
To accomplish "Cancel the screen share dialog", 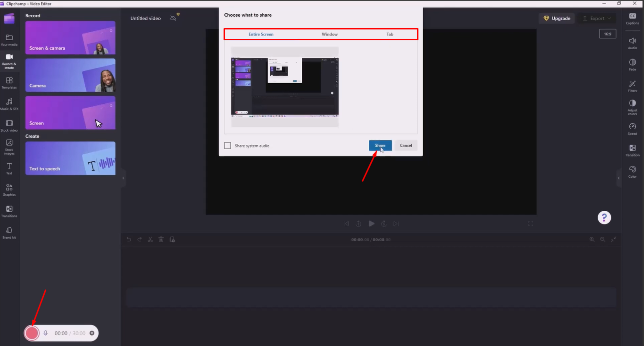I will [x=406, y=145].
